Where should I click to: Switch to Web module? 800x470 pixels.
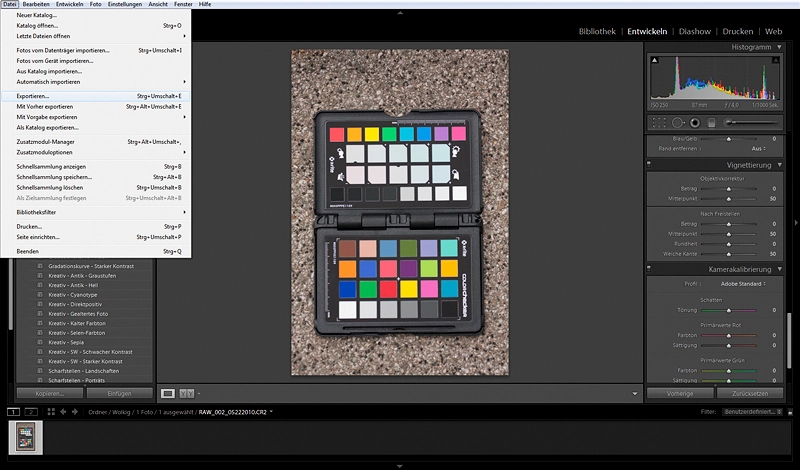click(x=773, y=31)
